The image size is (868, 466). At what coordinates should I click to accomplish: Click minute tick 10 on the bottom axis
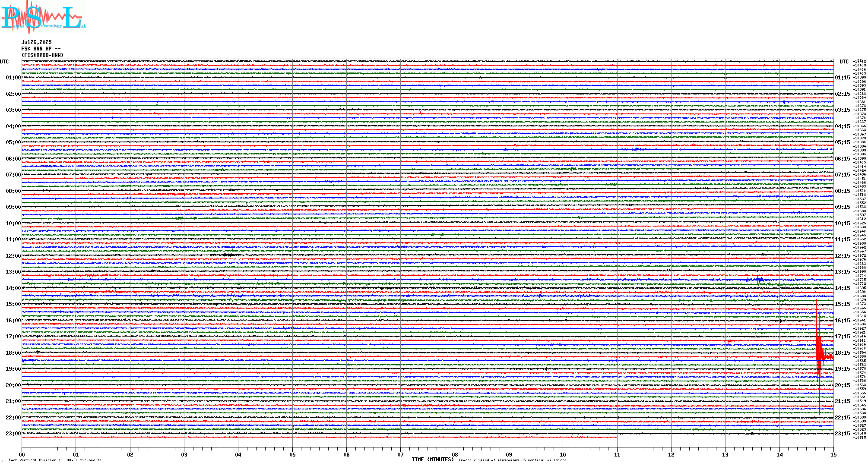point(563,454)
